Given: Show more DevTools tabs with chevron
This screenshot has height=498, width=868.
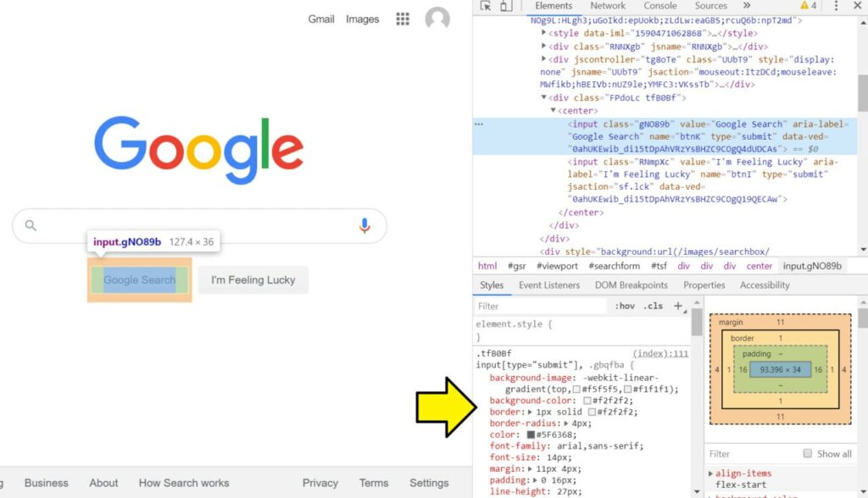Looking at the screenshot, I should [747, 6].
